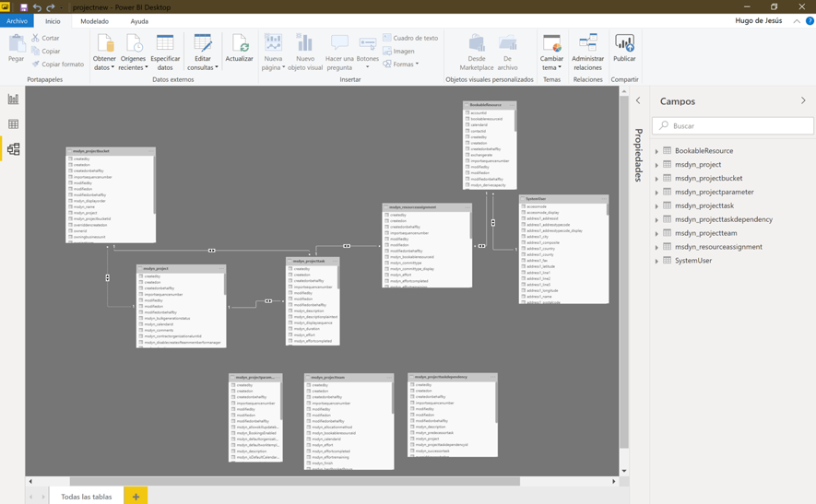Expand the Propiedades pane with the left chevron
The image size is (816, 504).
click(638, 100)
